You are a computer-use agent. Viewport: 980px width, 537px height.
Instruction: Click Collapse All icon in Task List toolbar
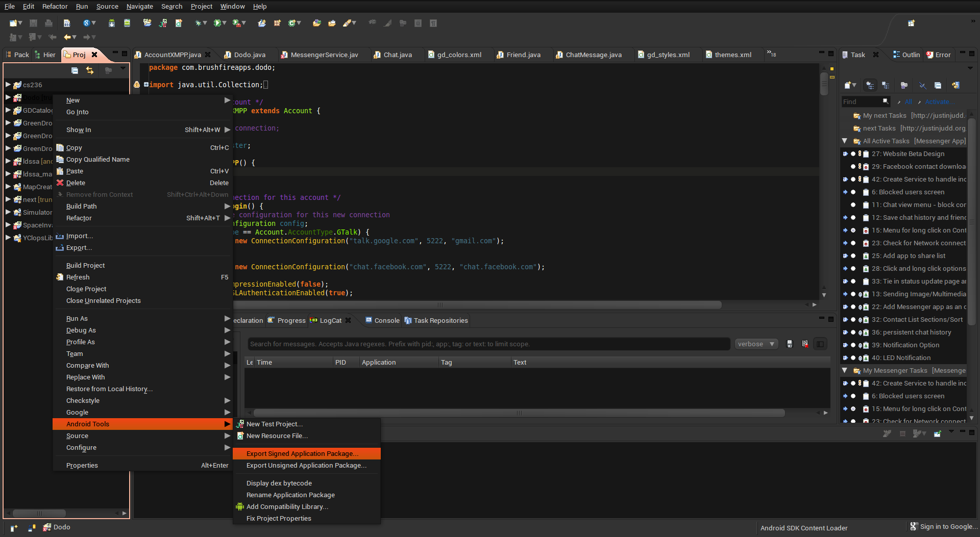tap(938, 85)
